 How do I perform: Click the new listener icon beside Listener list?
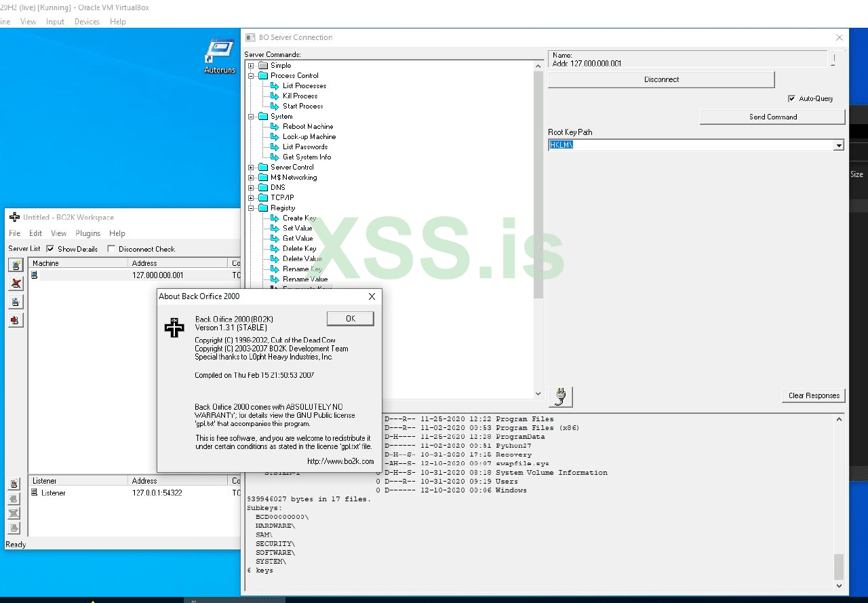(x=14, y=484)
